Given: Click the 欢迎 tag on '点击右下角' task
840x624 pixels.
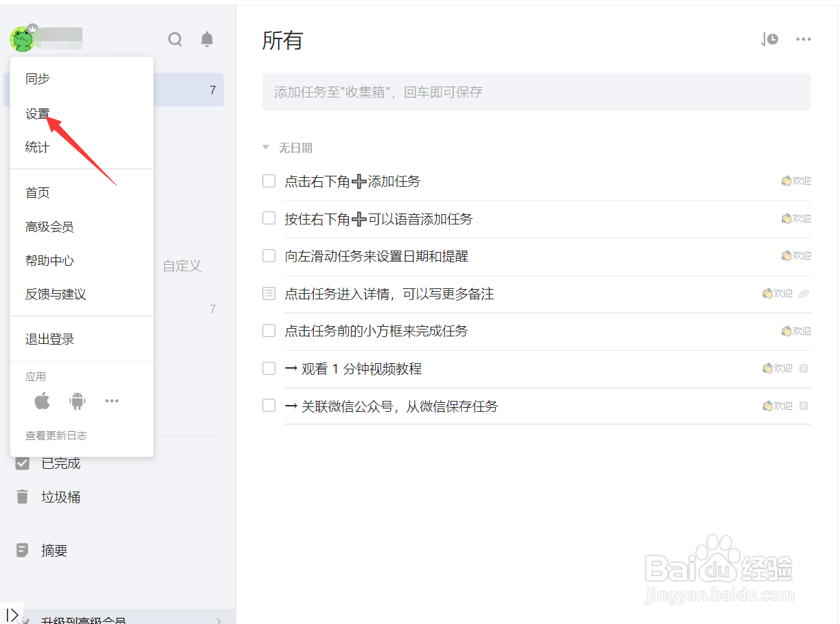Looking at the screenshot, I should point(796,181).
